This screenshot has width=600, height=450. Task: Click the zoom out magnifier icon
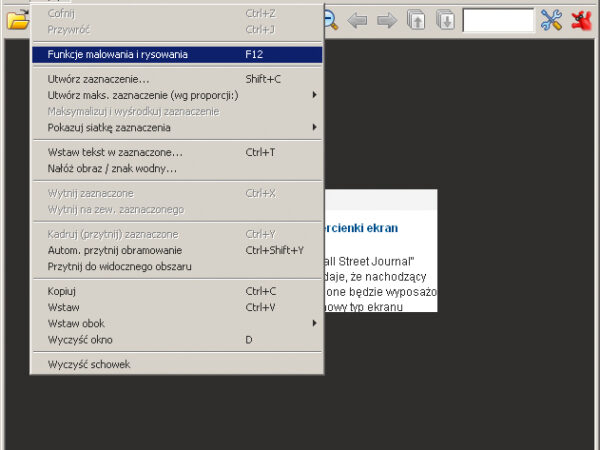[x=330, y=20]
